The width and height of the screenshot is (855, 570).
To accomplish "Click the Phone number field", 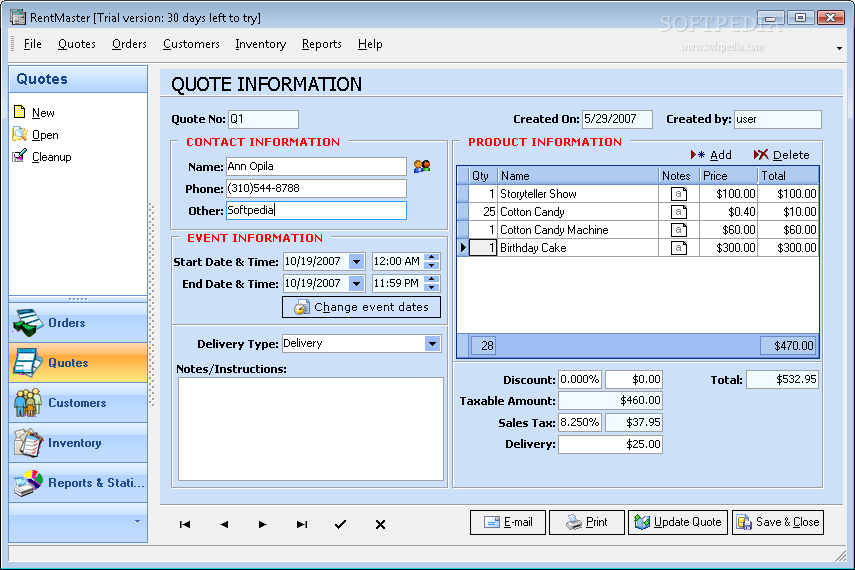I will tap(316, 188).
